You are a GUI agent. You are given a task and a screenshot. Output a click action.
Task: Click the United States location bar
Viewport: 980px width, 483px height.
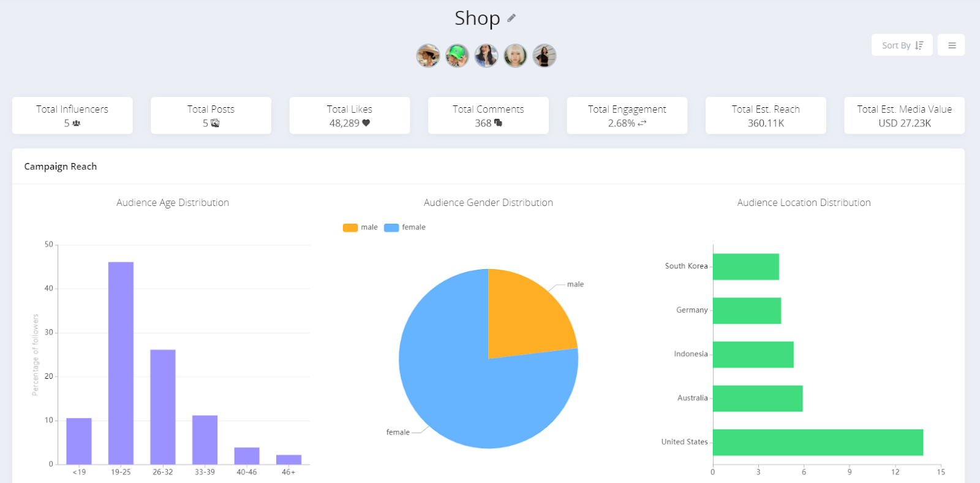click(x=818, y=443)
